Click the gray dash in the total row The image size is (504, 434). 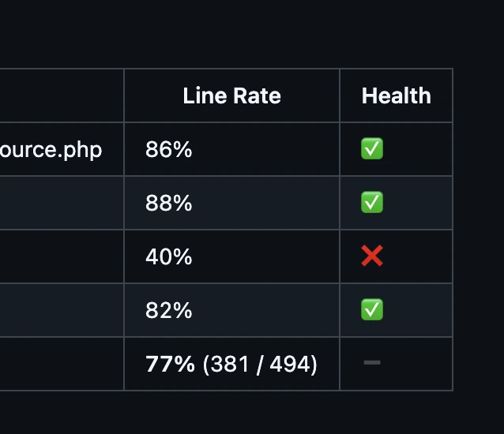click(x=372, y=363)
